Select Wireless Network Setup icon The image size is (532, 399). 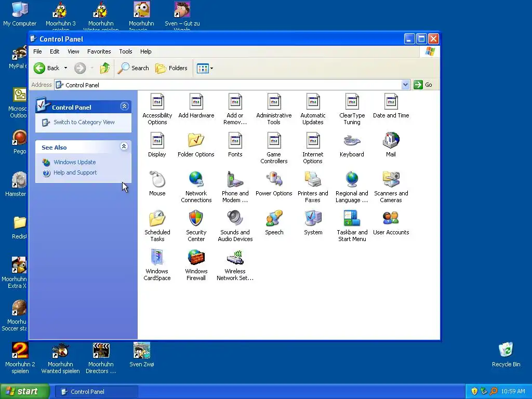coord(235,258)
